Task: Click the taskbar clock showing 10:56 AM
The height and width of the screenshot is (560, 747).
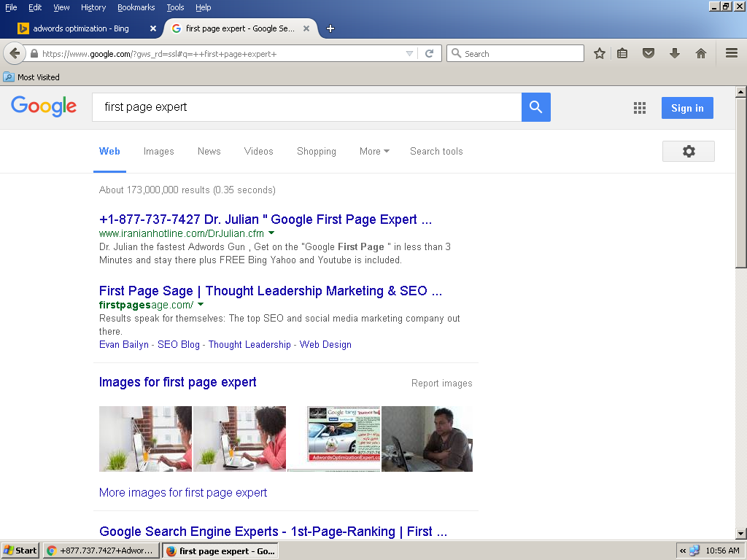Action: (x=722, y=551)
